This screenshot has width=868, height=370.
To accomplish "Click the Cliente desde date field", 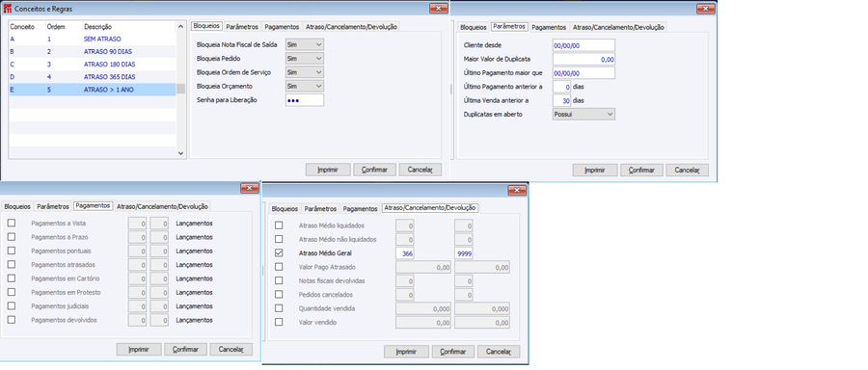I will pyautogui.click(x=584, y=44).
